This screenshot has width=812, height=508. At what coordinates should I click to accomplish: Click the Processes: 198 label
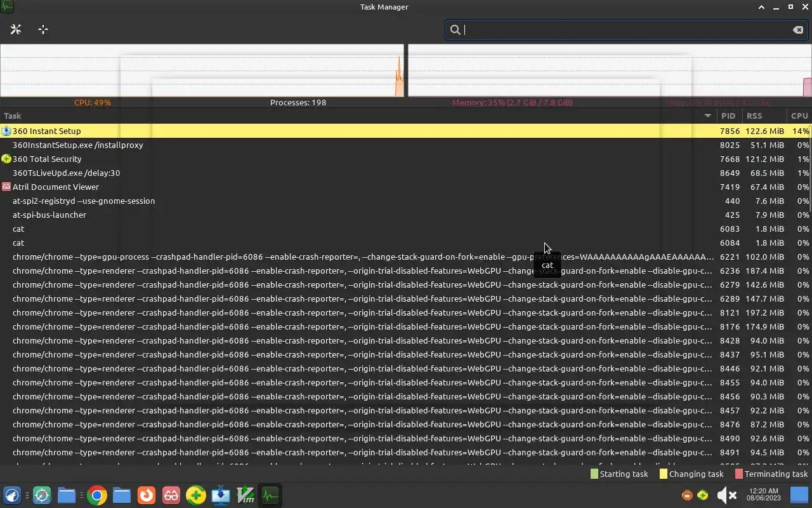point(298,102)
